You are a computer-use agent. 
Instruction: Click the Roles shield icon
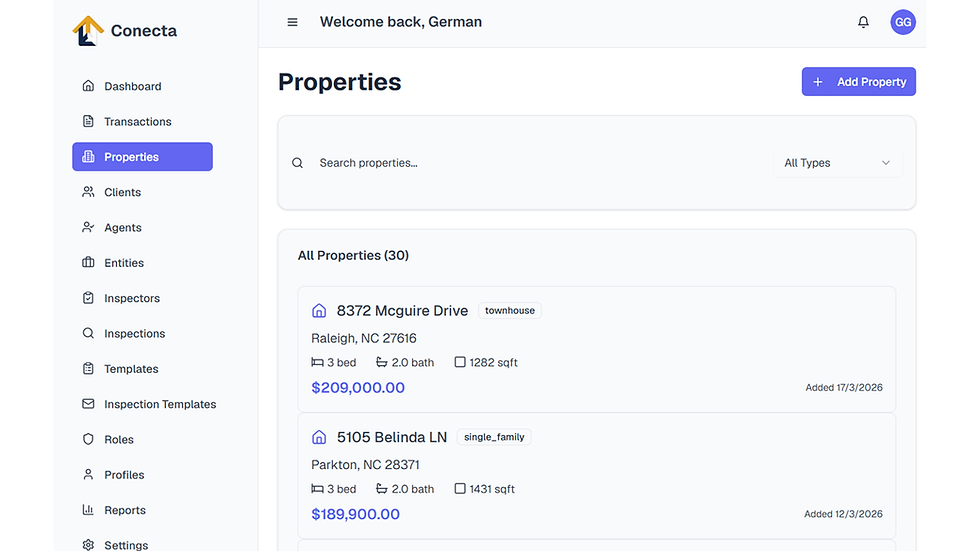tap(88, 439)
